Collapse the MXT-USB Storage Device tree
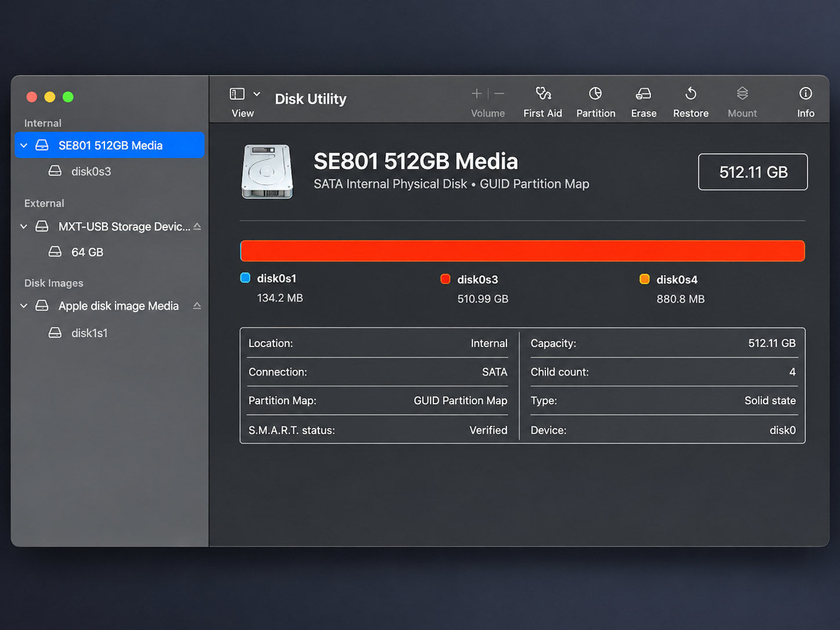The height and width of the screenshot is (630, 840). point(24,226)
